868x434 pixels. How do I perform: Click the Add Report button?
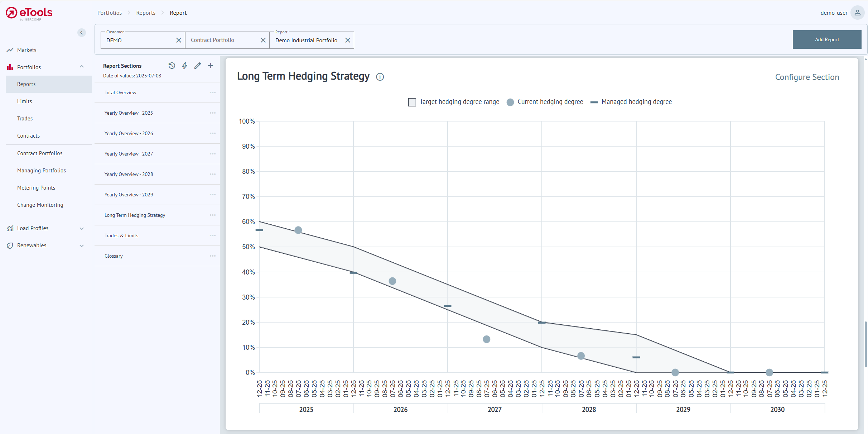pos(827,39)
